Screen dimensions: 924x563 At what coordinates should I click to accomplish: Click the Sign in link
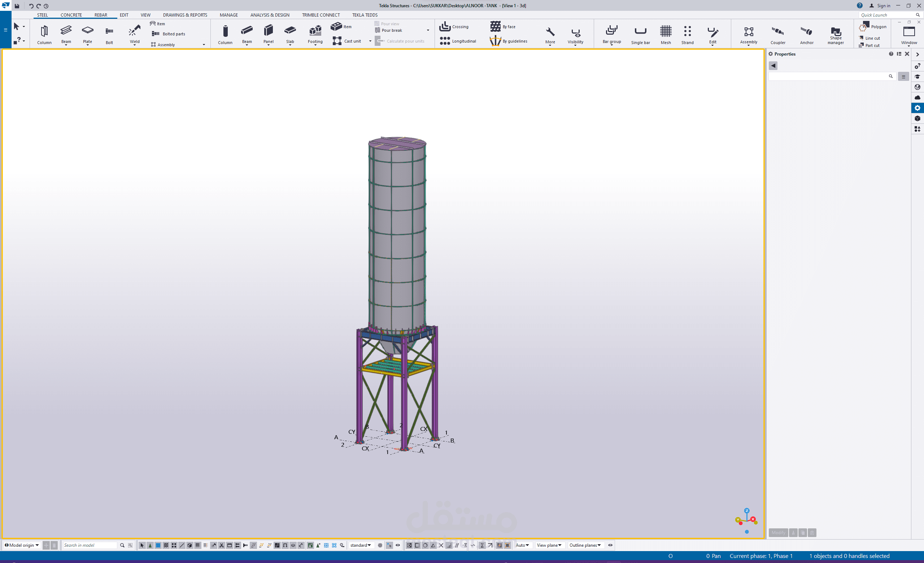(x=883, y=6)
